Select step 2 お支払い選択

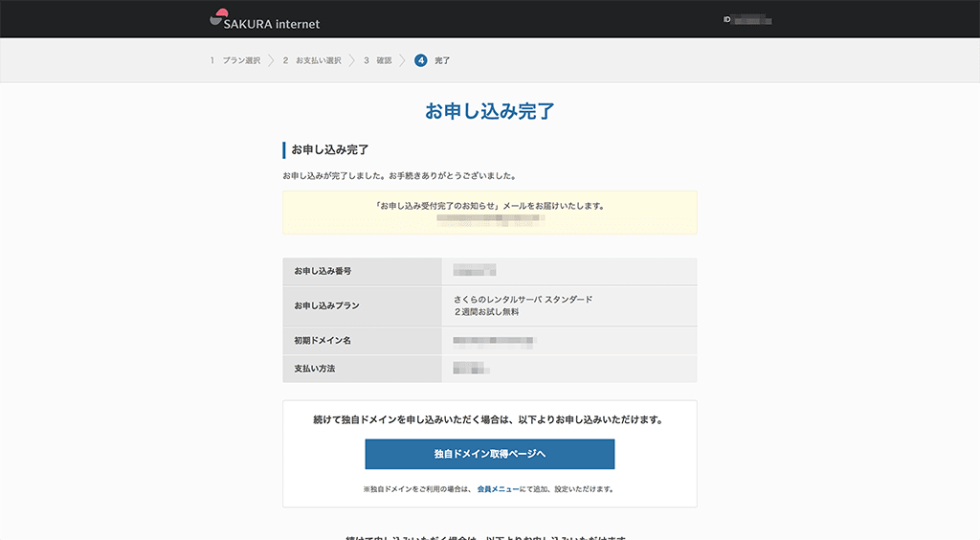point(312,60)
